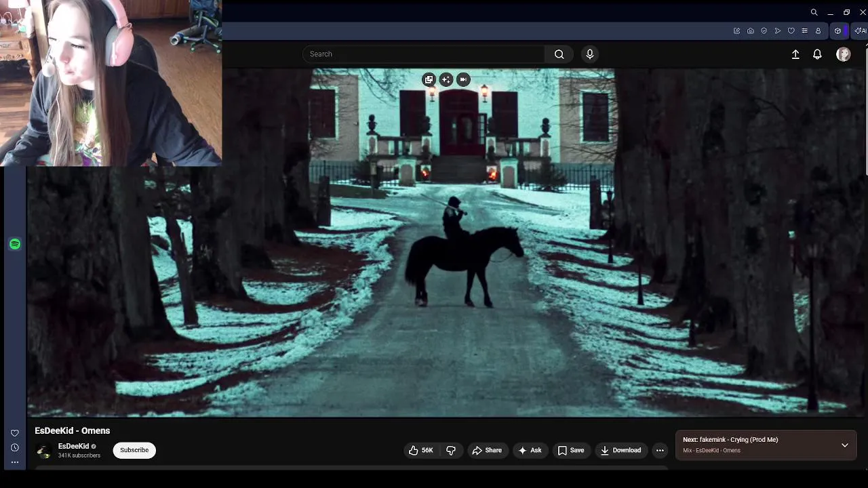Take a snapshot with camera icon
Image resolution: width=868 pixels, height=488 pixels.
click(x=751, y=30)
